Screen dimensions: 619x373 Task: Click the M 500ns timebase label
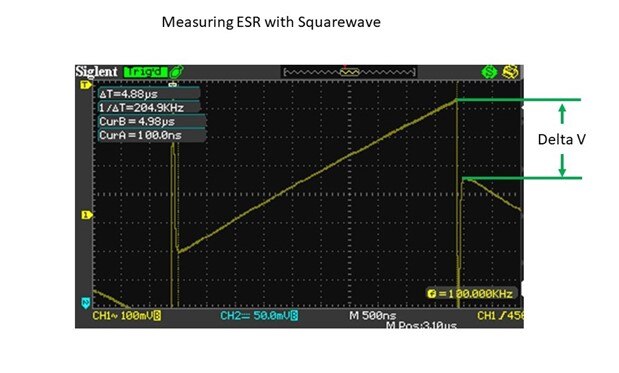pyautogui.click(x=373, y=315)
